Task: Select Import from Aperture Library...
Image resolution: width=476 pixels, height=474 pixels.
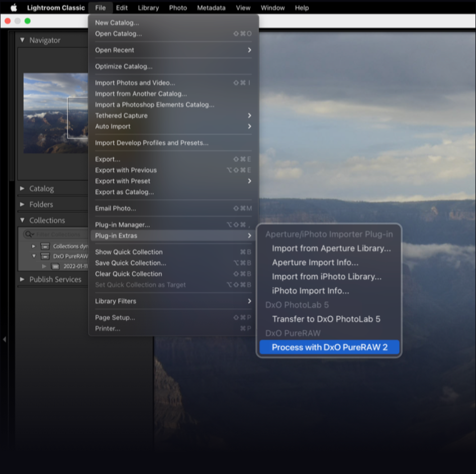Action: 329,249
